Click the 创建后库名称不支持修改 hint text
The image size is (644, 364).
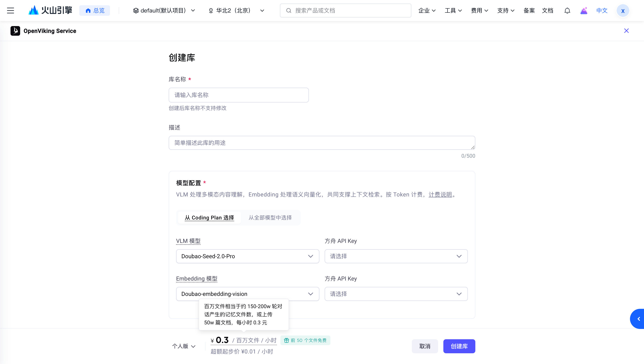pos(198,108)
